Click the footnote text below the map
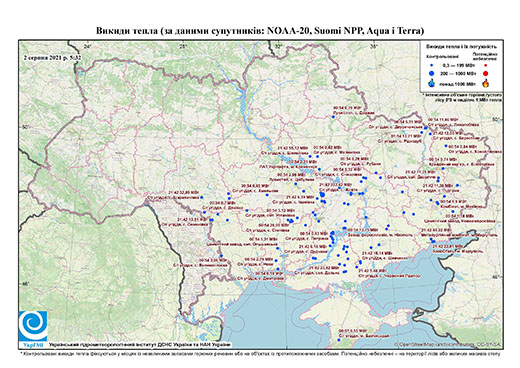Image resolution: width=520 pixels, height=368 pixels. point(260,353)
